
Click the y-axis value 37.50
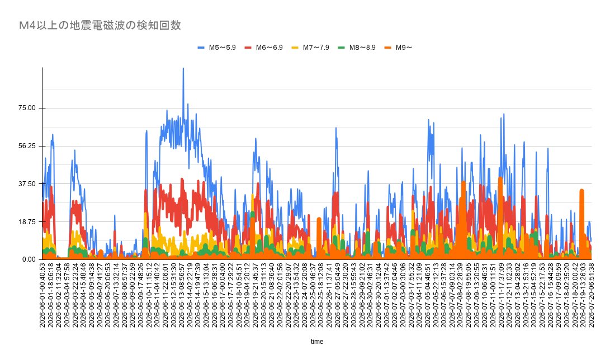point(27,184)
